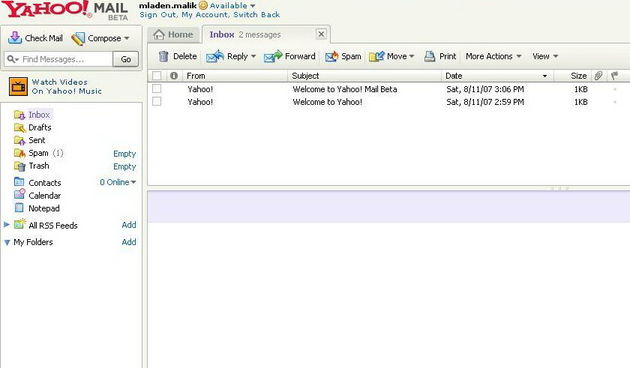Open the More Actions dropdown

pos(493,56)
